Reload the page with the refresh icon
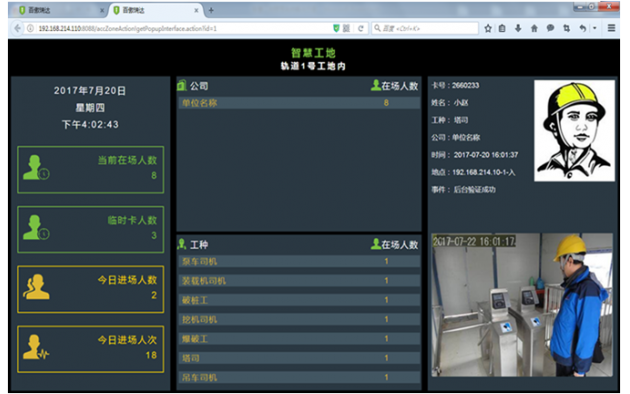 point(361,29)
